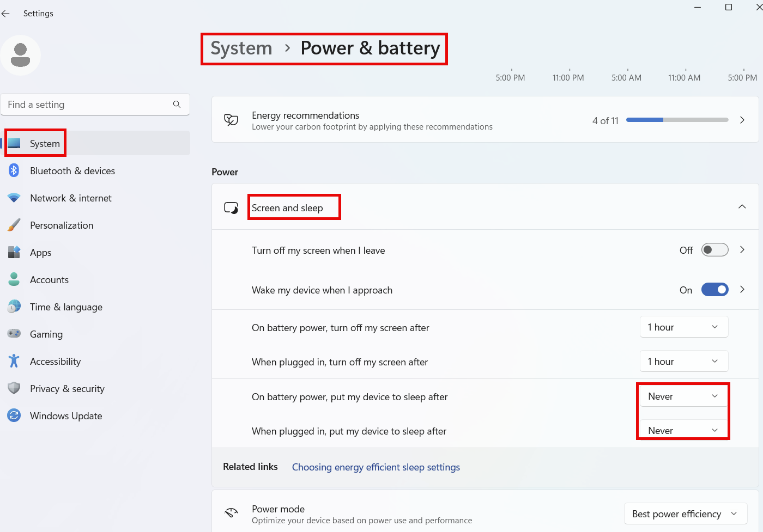Click the search magnifier icon
763x532 pixels.
[177, 105]
